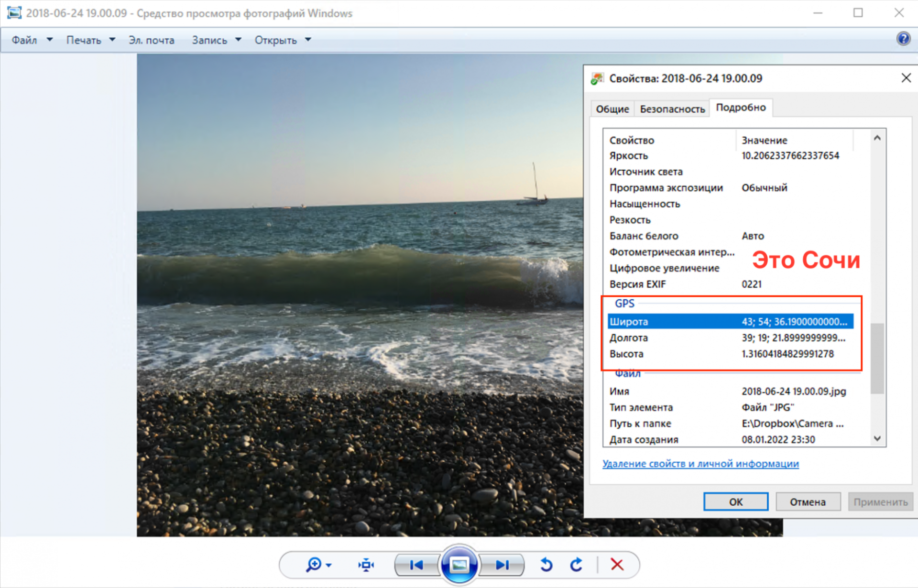This screenshot has width=918, height=588.
Task: Rotate the photo counterclockwise
Action: (x=546, y=565)
